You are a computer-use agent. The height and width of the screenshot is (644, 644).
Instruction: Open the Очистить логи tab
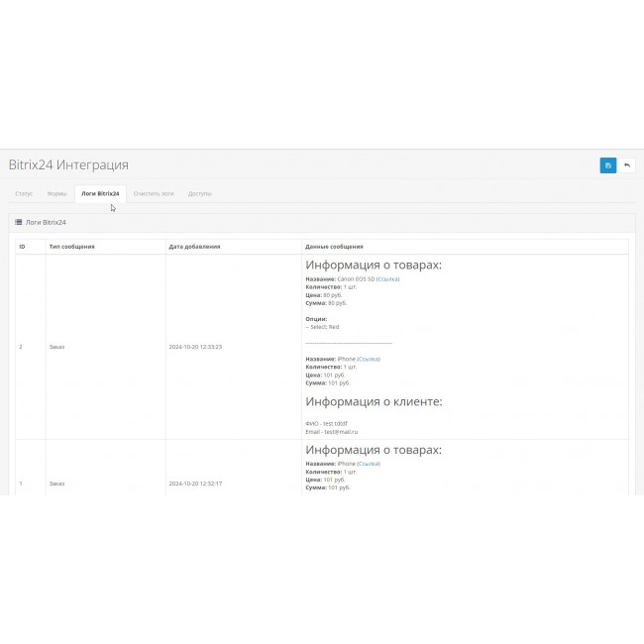point(154,193)
